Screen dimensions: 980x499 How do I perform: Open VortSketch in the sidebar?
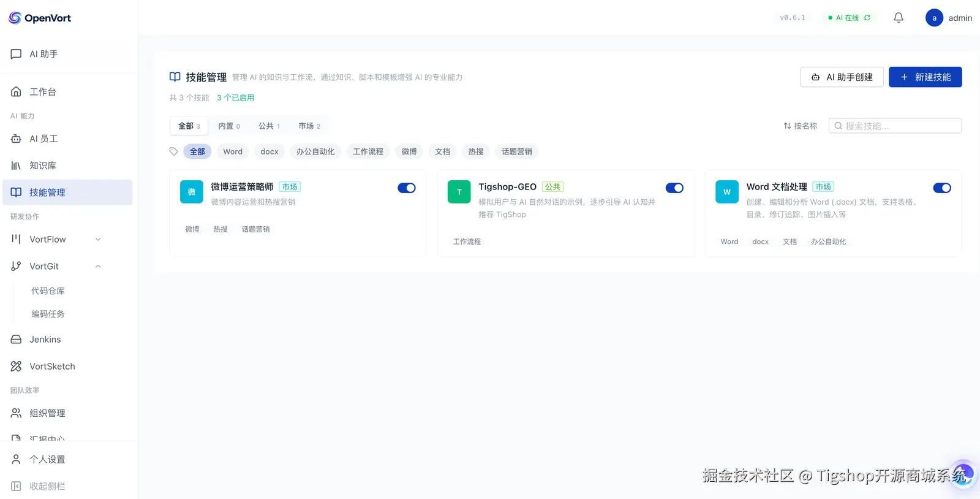[x=67, y=367]
